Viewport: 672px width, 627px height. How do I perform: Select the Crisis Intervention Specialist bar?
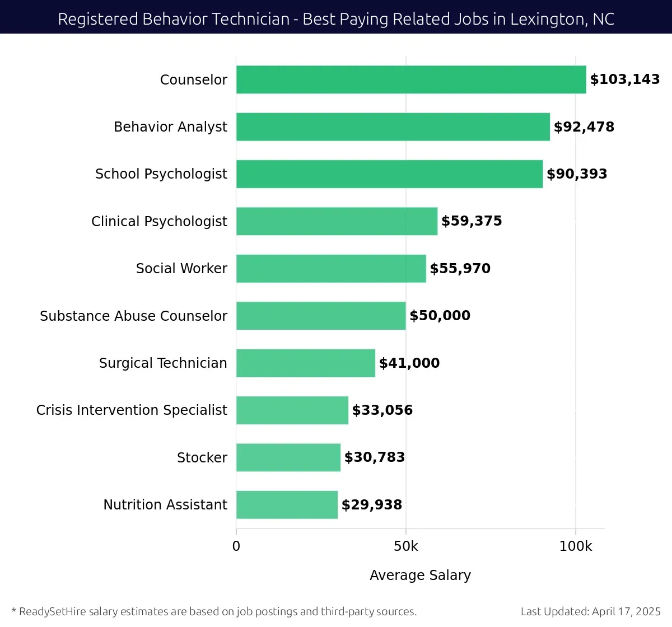coord(291,410)
